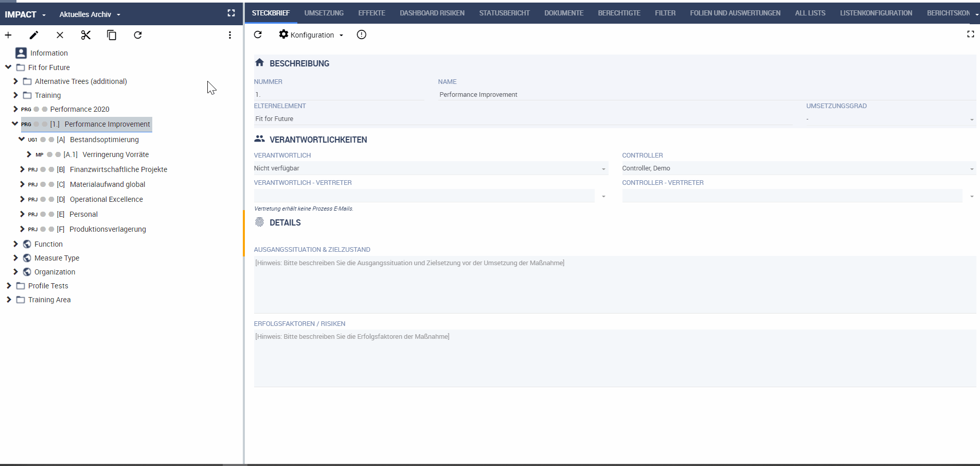Select Verringerung Vorräte in the tree
The width and height of the screenshot is (980, 466).
116,154
